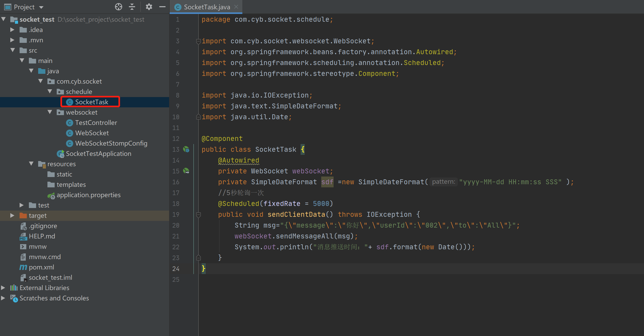Close the SocketTask.java tab
The height and width of the screenshot is (336, 644).
[x=236, y=7]
